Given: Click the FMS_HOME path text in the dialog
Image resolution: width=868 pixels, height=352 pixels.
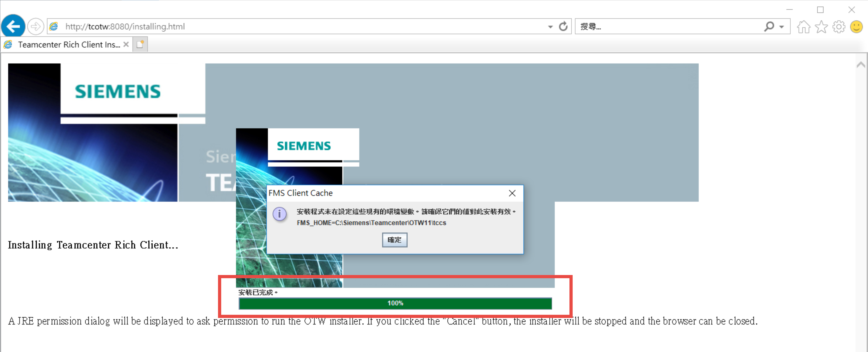Looking at the screenshot, I should tap(371, 223).
